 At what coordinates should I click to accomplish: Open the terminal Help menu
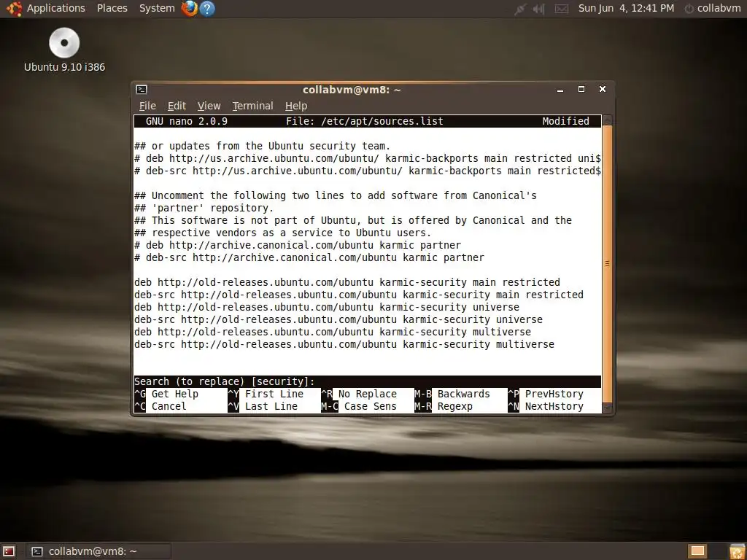click(x=296, y=106)
